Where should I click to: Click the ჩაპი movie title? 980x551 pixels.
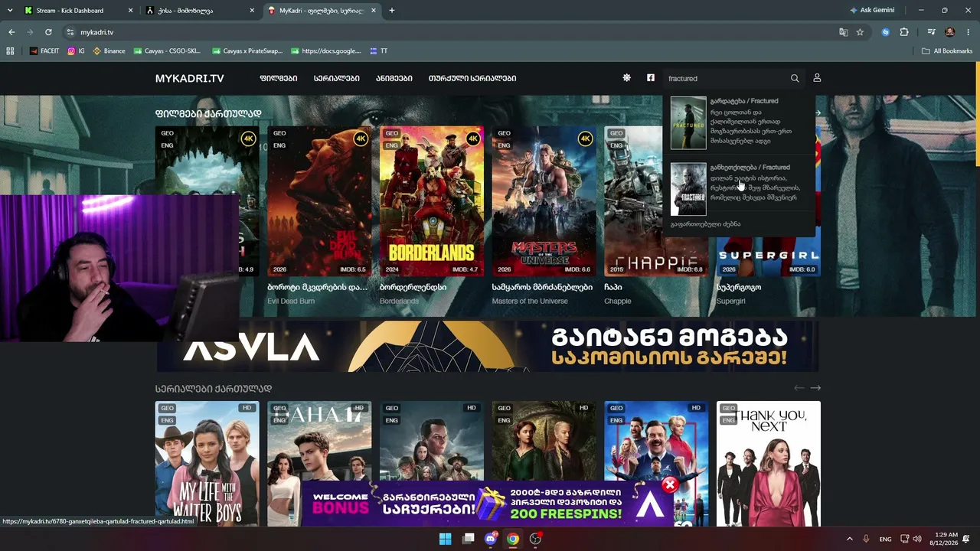click(x=612, y=287)
